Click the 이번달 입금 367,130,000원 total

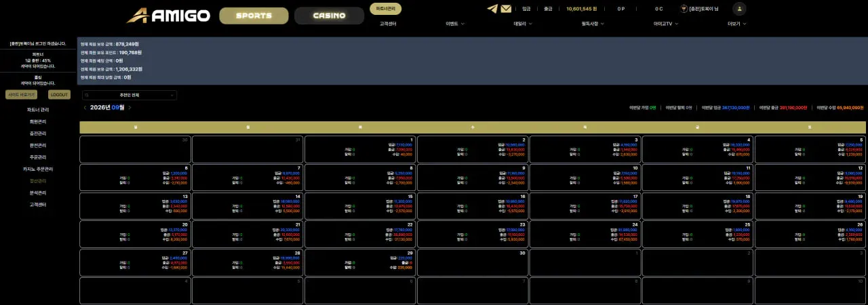726,108
